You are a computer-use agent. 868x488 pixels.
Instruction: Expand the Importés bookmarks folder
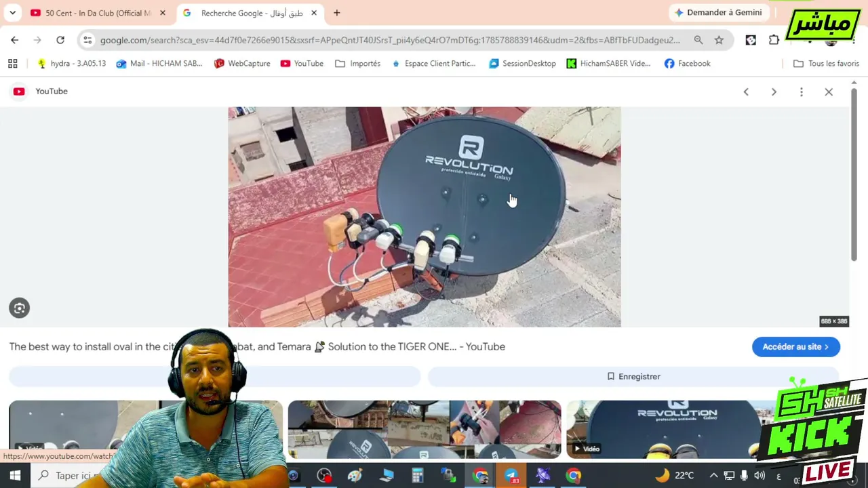[357, 63]
